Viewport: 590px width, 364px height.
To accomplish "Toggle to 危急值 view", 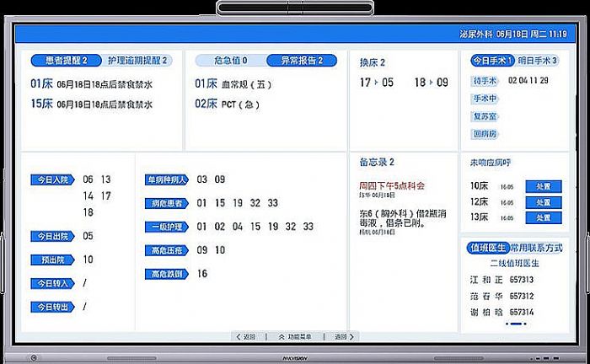I will tap(231, 61).
